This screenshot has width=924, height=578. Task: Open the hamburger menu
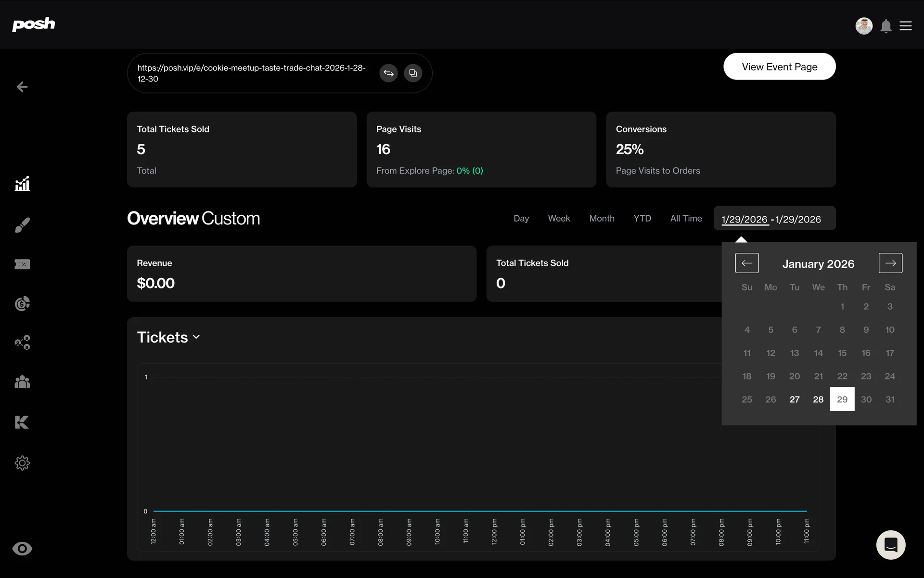pos(906,26)
